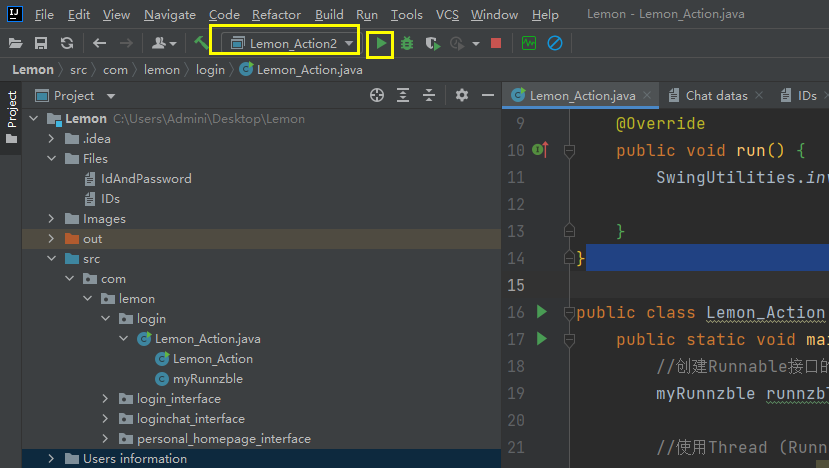The width and height of the screenshot is (829, 468).
Task: Click the Back navigation arrow
Action: tap(99, 43)
